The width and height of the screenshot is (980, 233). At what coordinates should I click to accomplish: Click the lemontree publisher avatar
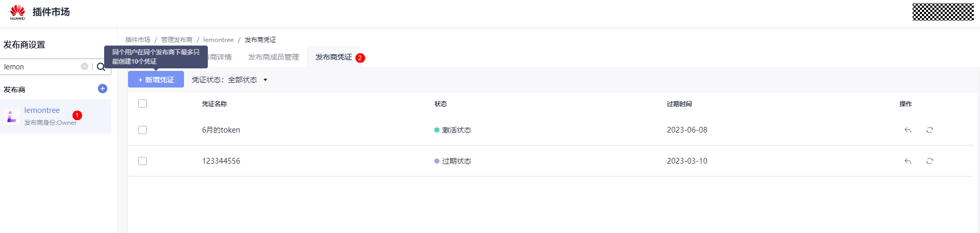point(12,116)
